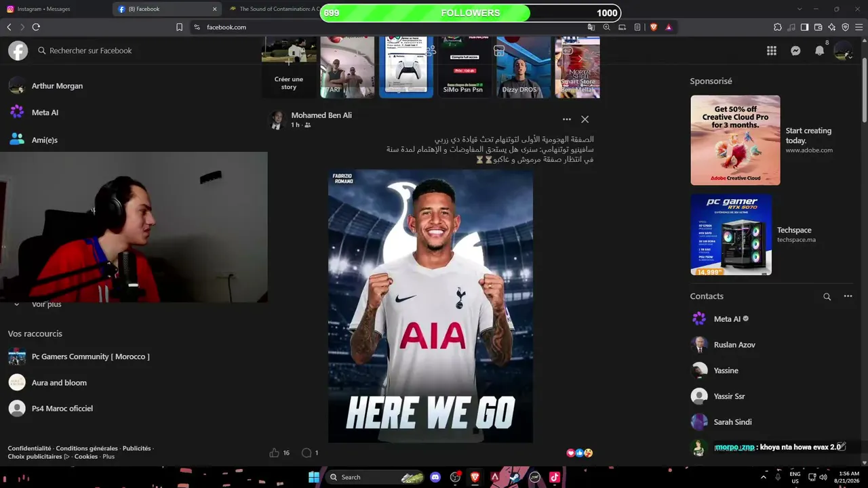Open the Brave VPN shield icon

tap(846, 27)
